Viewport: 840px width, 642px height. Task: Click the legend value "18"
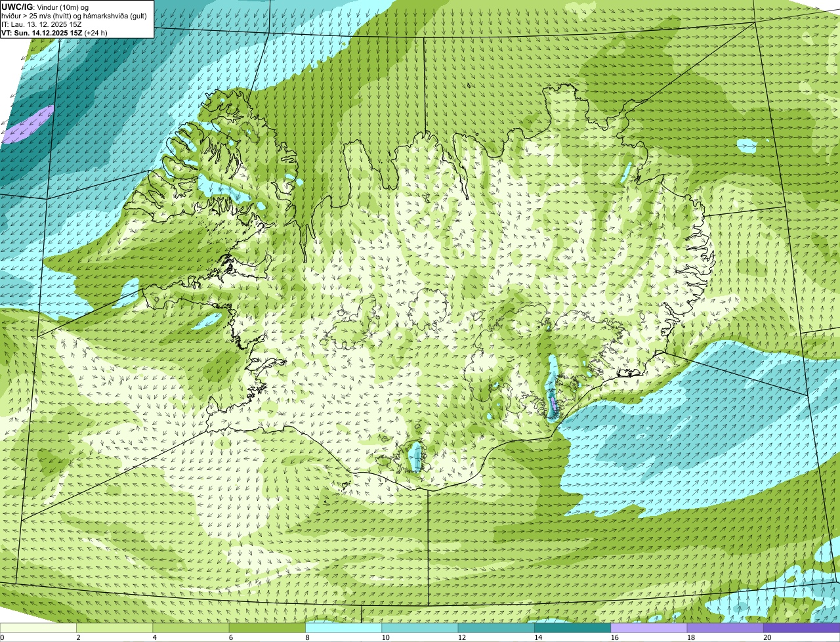pos(691,637)
